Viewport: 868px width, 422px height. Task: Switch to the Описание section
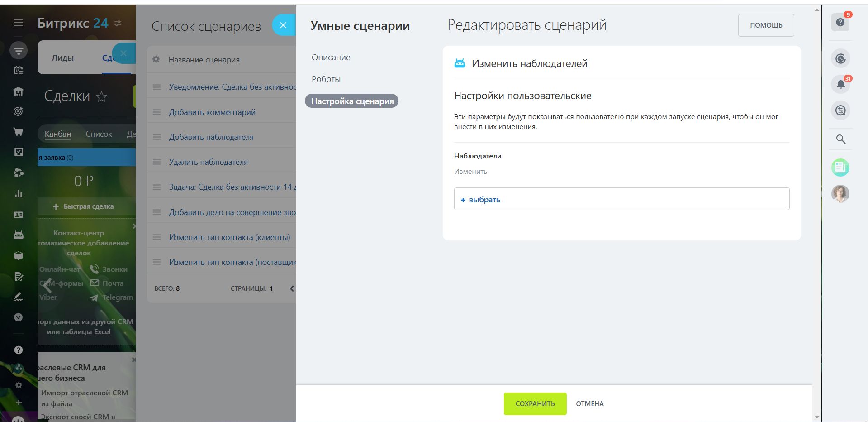(331, 58)
